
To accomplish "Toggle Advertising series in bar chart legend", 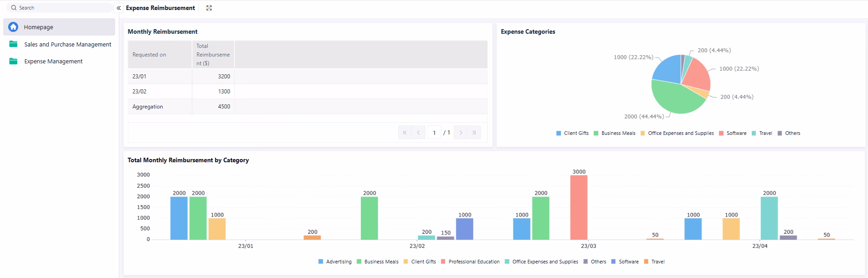I will (x=335, y=262).
